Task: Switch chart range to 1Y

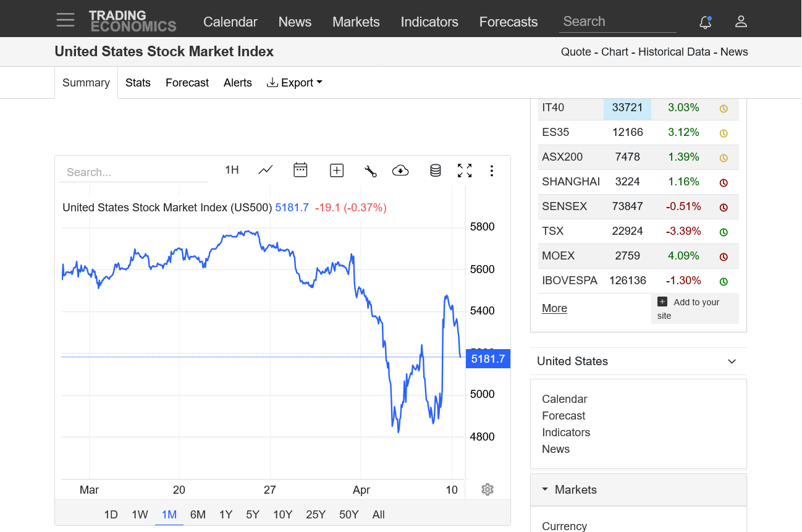Action: pos(226,515)
